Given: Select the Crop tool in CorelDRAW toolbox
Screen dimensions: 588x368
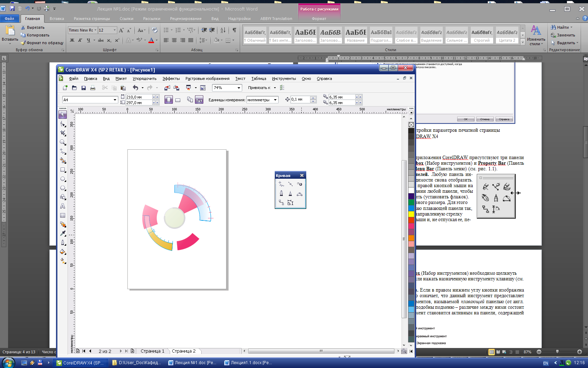Looking at the screenshot, I should tap(63, 133).
